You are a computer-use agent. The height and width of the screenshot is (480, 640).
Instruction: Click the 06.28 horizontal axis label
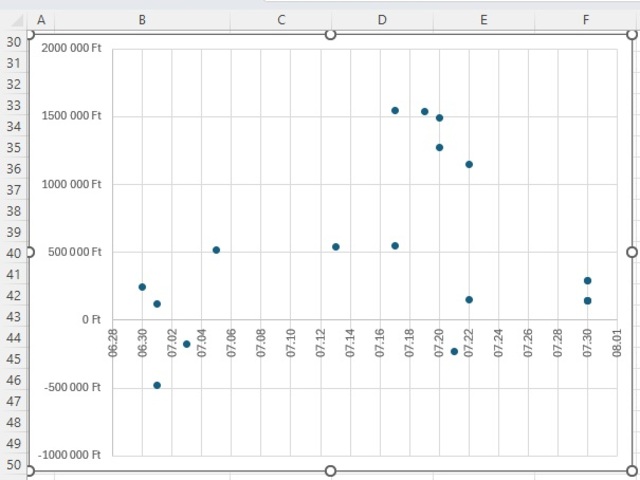tap(113, 342)
